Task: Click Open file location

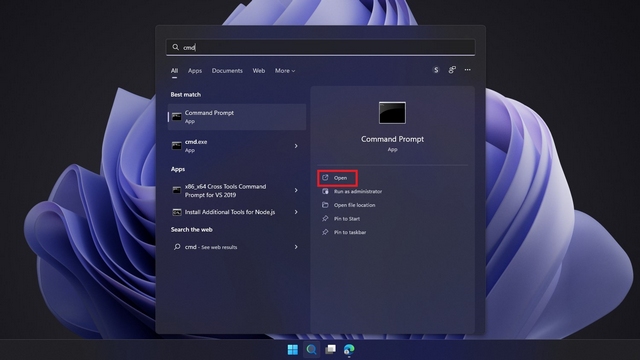Action: (354, 205)
